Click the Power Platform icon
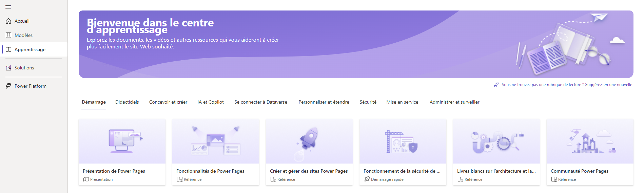The image size is (644, 193). pos(8,86)
